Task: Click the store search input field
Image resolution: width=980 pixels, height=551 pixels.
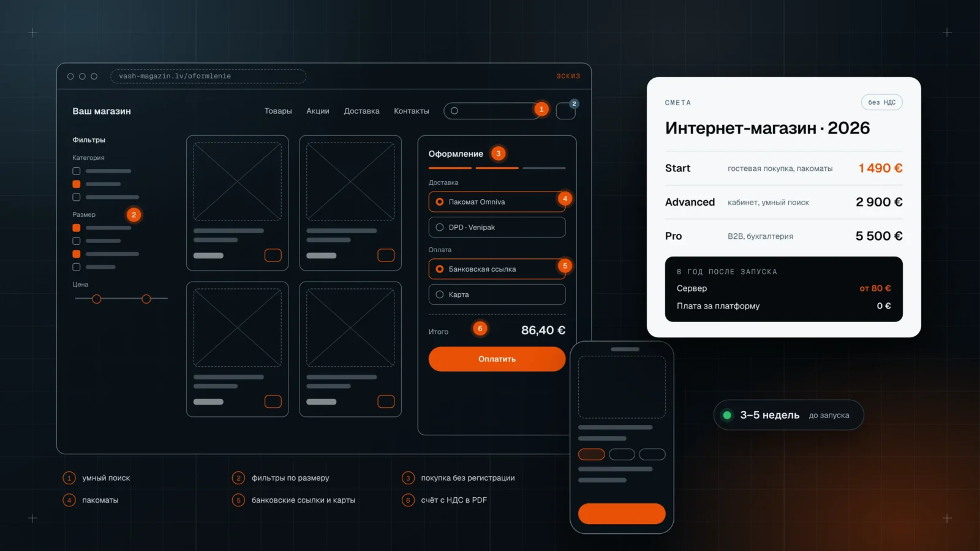Action: [493, 111]
